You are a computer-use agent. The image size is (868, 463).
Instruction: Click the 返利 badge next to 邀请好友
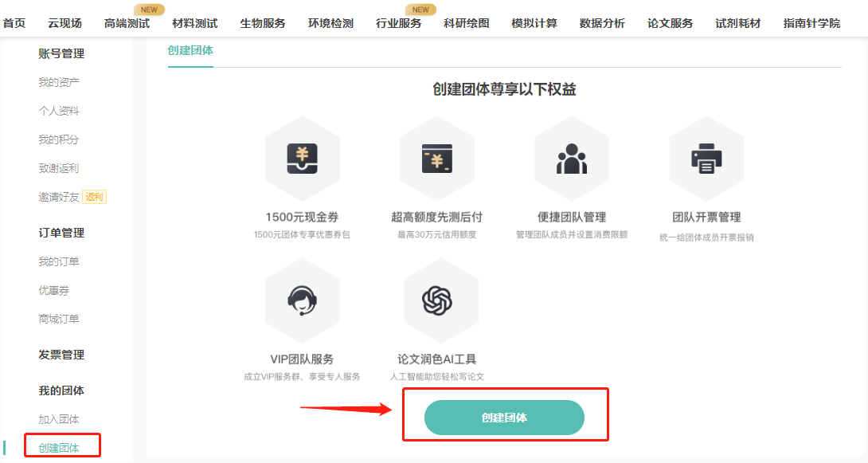(x=93, y=196)
